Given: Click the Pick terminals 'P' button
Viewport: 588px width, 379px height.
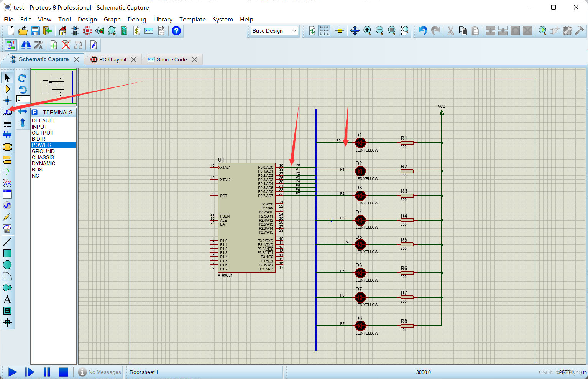Looking at the screenshot, I should pyautogui.click(x=35, y=112).
